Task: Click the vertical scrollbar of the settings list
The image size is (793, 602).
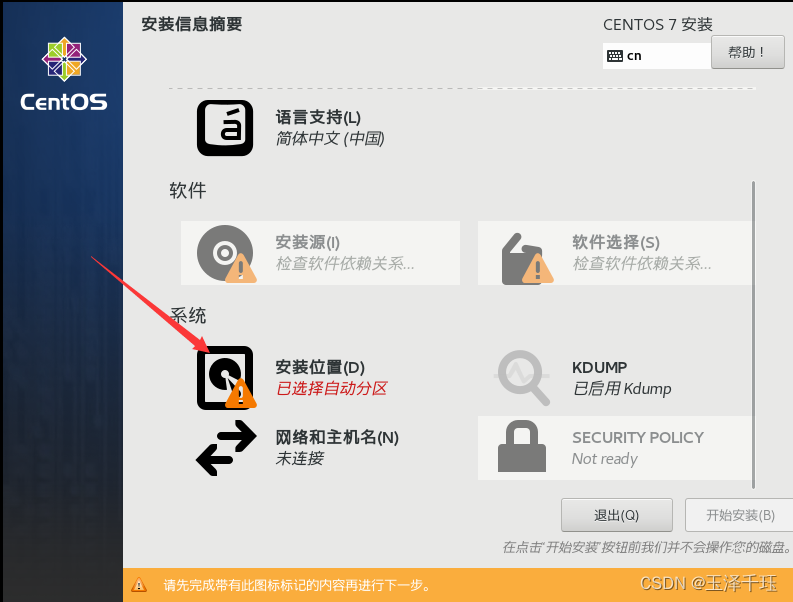Action: coord(753,334)
